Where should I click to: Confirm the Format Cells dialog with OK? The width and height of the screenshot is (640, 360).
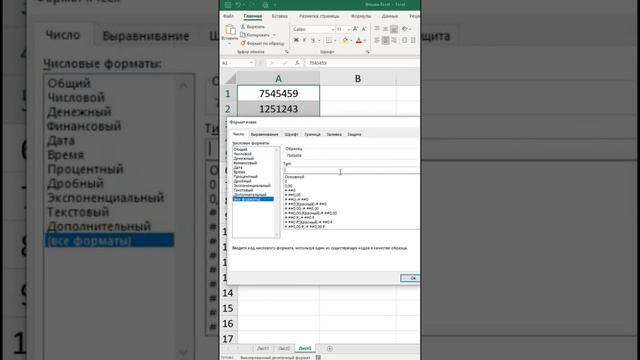tap(410, 278)
